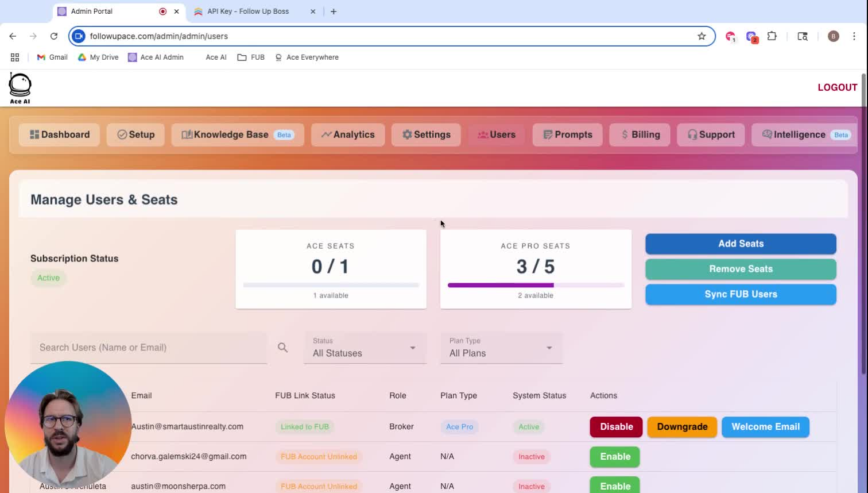The height and width of the screenshot is (493, 868).
Task: Click the Role column header
Action: click(x=398, y=395)
